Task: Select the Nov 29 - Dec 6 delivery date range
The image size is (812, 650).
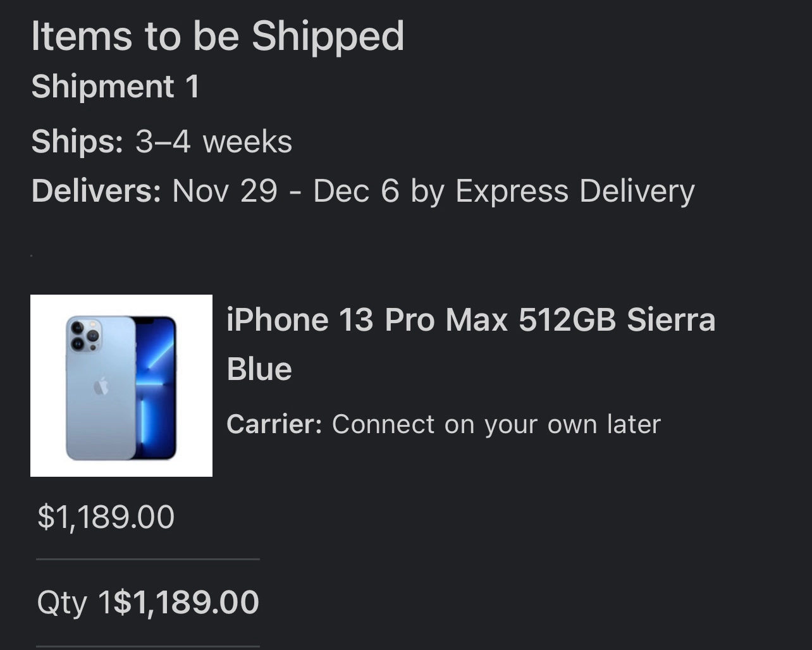Action: click(x=286, y=190)
